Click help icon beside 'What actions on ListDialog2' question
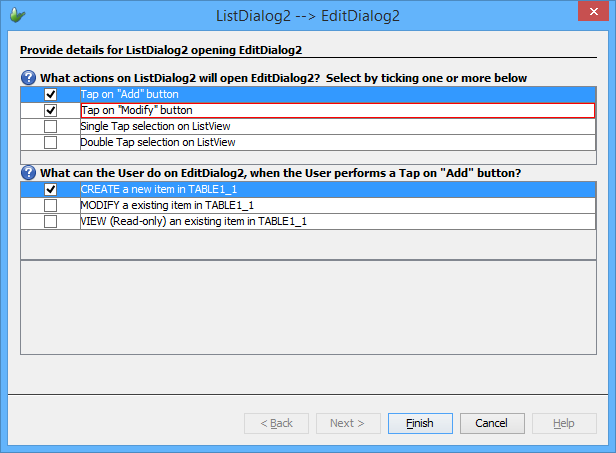 (x=29, y=77)
